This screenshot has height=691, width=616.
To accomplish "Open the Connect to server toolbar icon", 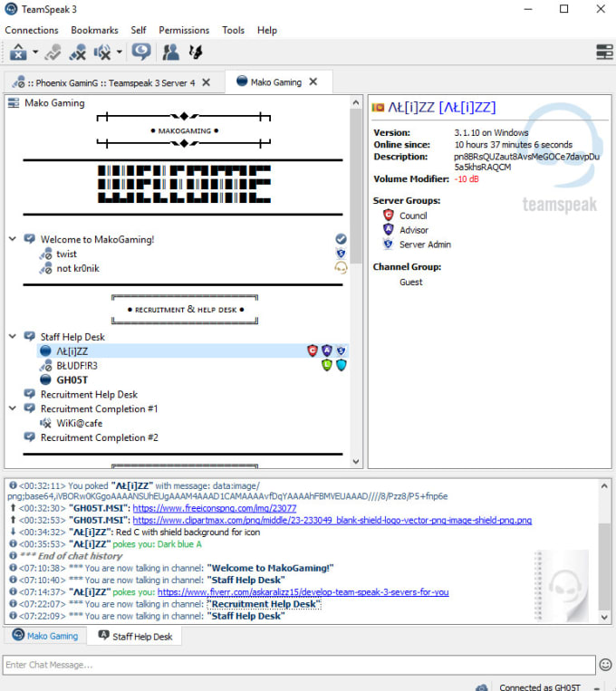I will pyautogui.click(x=18, y=52).
